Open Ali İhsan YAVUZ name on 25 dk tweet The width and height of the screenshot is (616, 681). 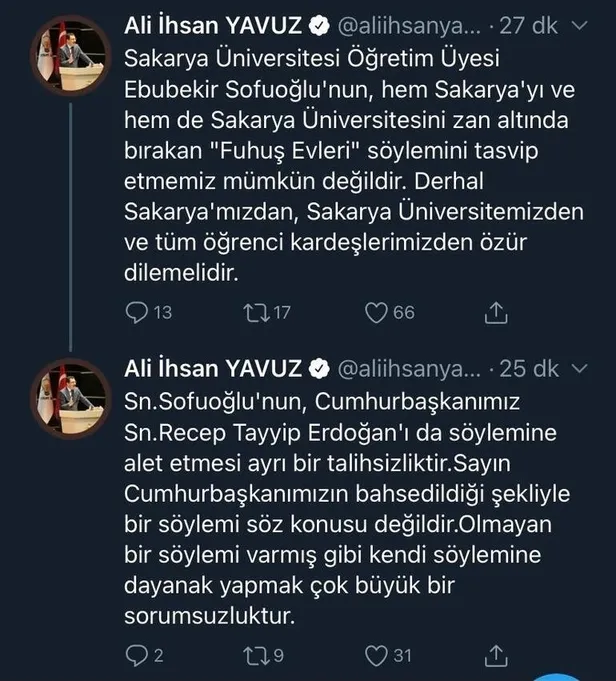tap(213, 368)
